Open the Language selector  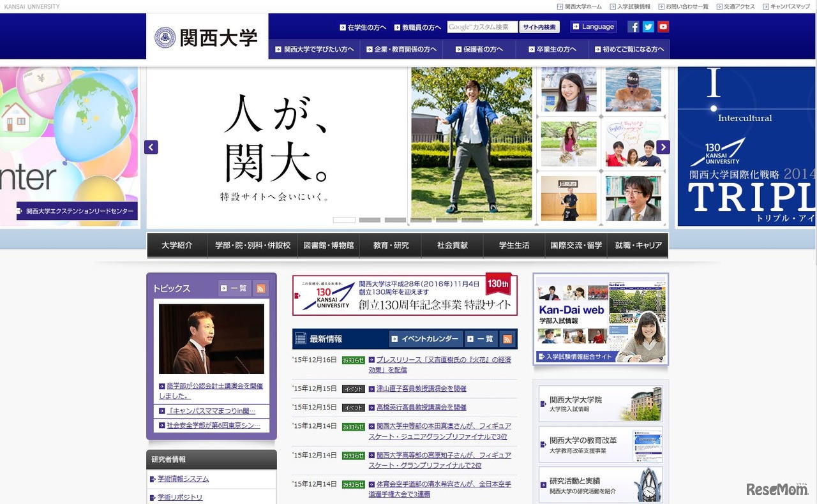click(x=594, y=27)
